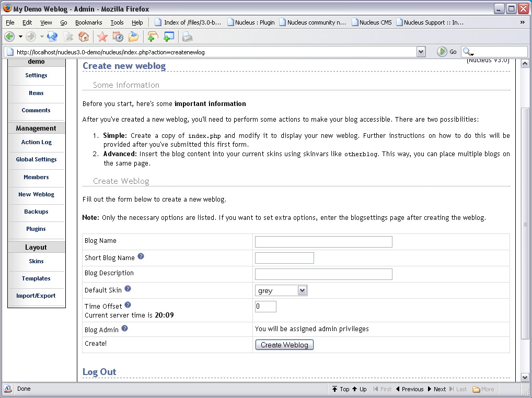Click the red star Bookmarks icon
The image size is (532, 398).
coord(102,37)
